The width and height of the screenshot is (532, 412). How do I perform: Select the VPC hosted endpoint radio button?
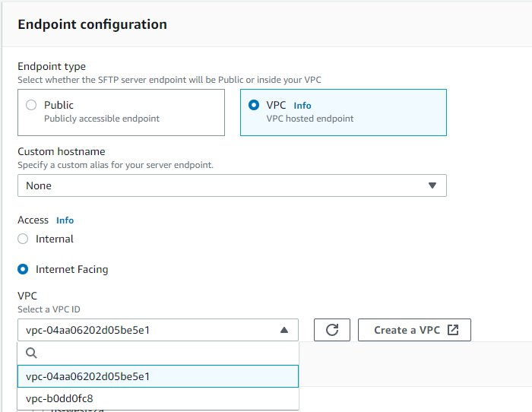253,105
